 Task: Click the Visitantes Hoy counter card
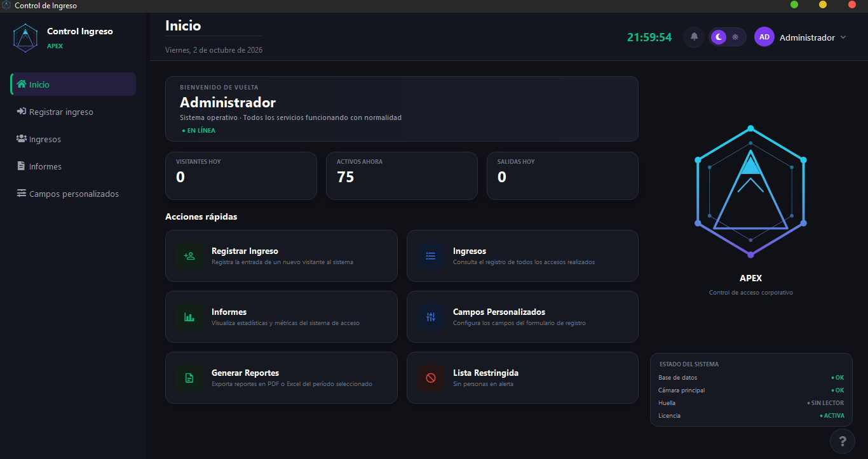pos(241,176)
